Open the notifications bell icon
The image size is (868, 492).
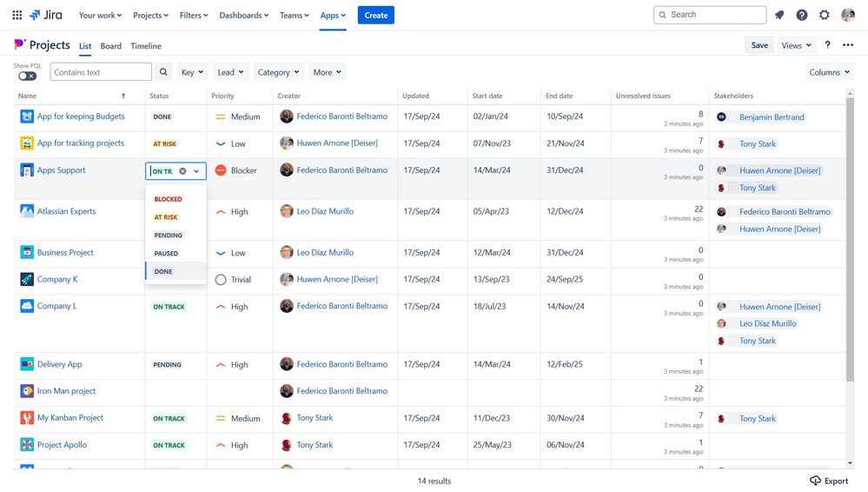tap(779, 15)
